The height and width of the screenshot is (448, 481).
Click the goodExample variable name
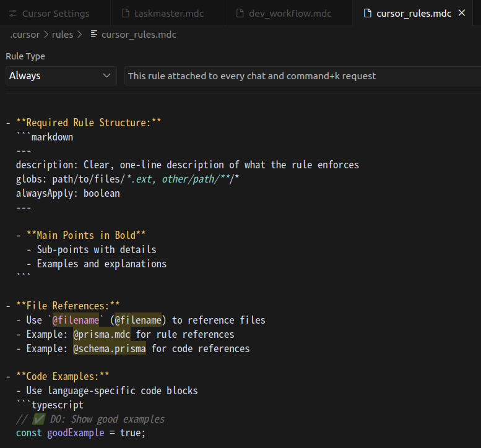click(x=76, y=433)
